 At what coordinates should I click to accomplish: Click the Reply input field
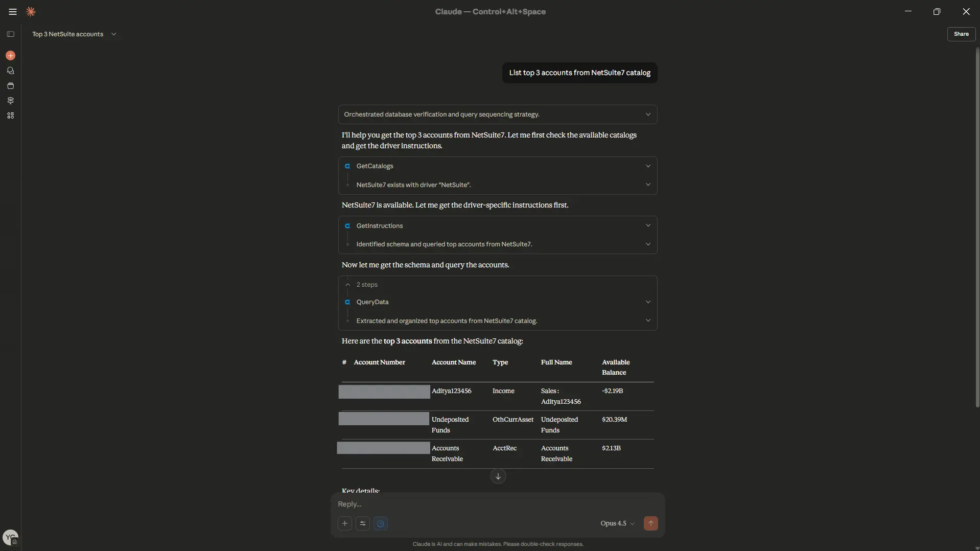click(x=460, y=504)
